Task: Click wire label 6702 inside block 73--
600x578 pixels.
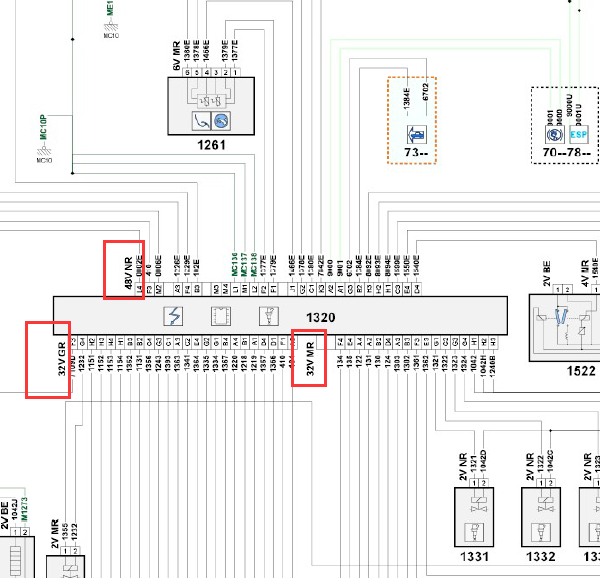Action: coord(426,93)
